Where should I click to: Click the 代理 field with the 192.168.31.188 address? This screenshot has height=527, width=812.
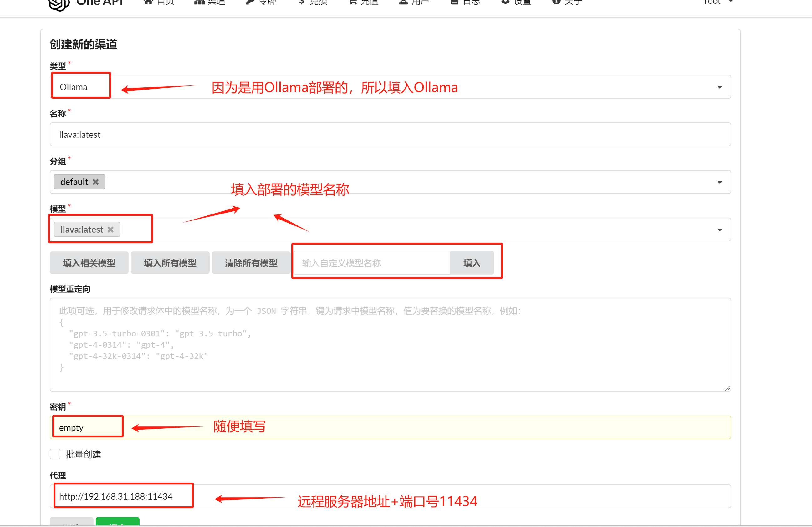coord(390,496)
